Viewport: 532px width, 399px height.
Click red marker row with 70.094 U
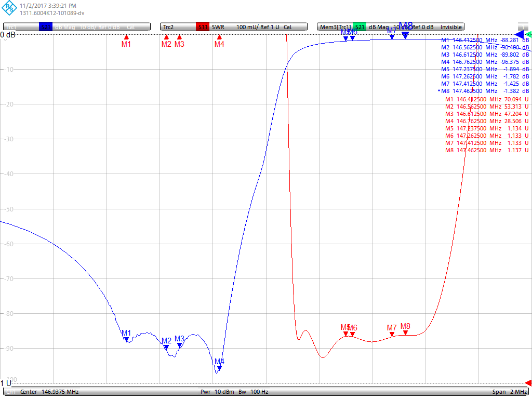coord(487,99)
